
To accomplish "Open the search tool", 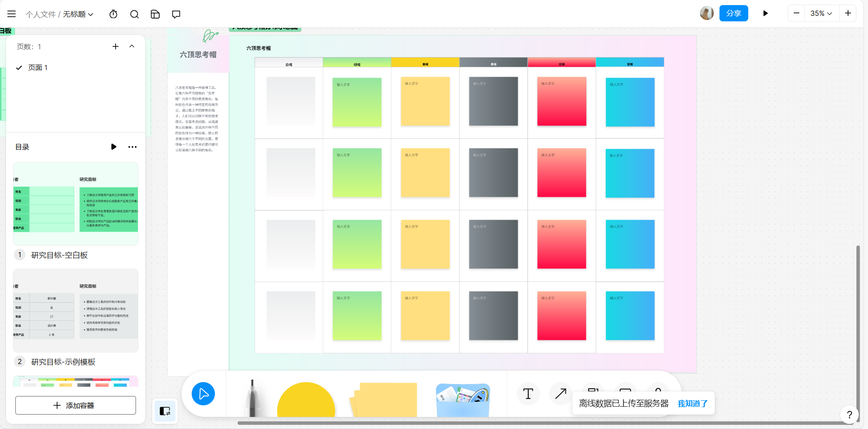I will 135,14.
